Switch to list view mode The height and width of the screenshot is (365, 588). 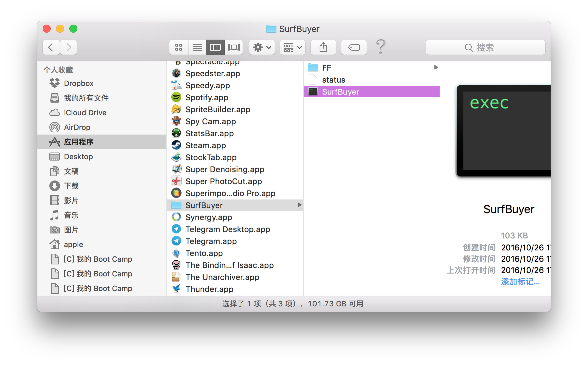pyautogui.click(x=197, y=47)
